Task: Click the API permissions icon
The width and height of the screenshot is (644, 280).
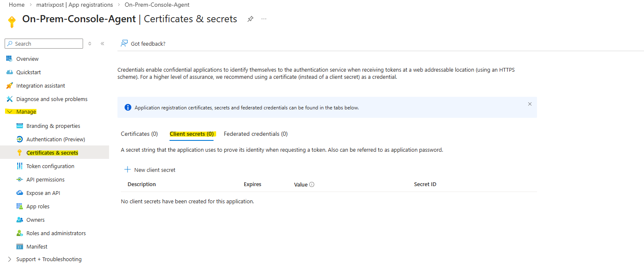Action: tap(19, 179)
